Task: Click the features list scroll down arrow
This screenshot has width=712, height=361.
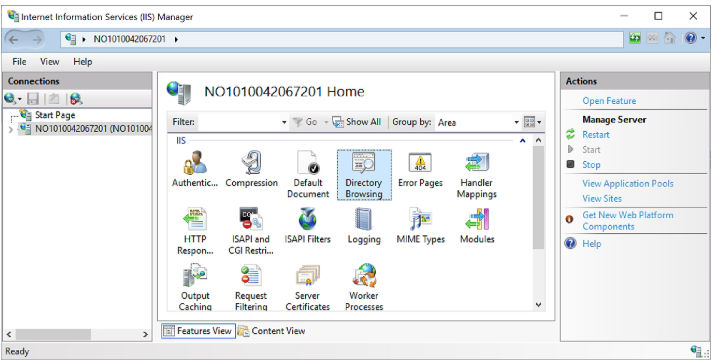Action: (x=538, y=305)
